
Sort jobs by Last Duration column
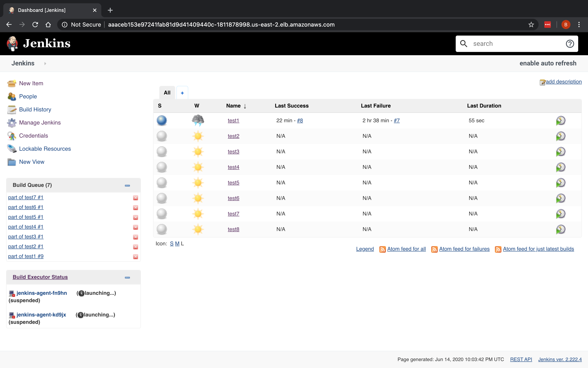[484, 106]
